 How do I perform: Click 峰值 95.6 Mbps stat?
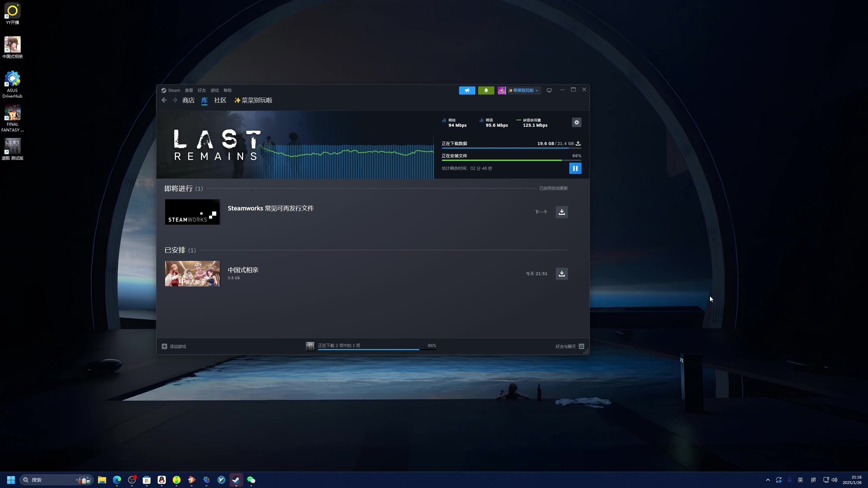point(494,123)
